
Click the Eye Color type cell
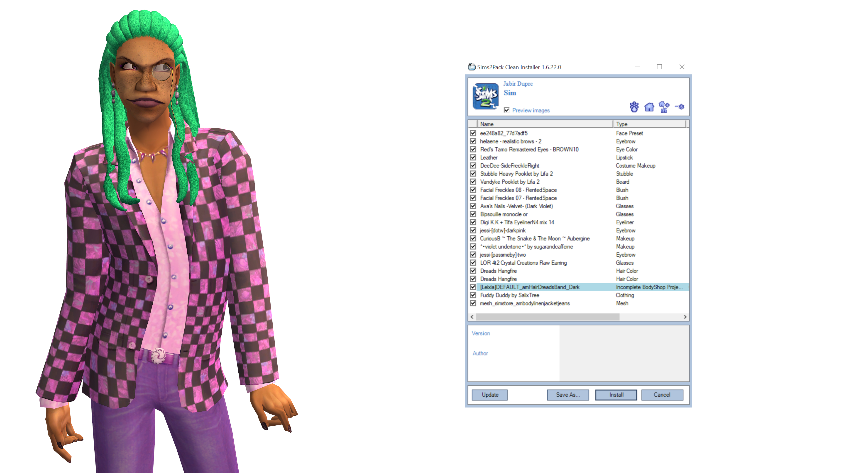[x=626, y=149]
